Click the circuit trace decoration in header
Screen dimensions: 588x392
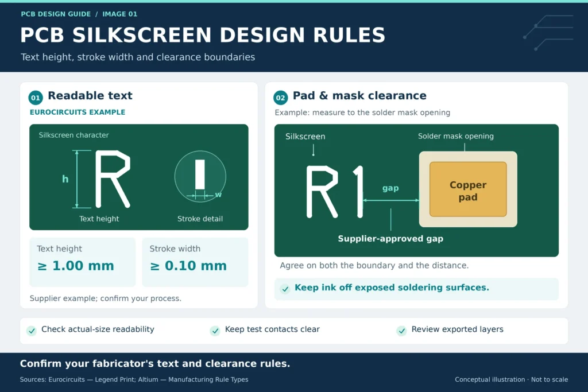[x=548, y=33]
